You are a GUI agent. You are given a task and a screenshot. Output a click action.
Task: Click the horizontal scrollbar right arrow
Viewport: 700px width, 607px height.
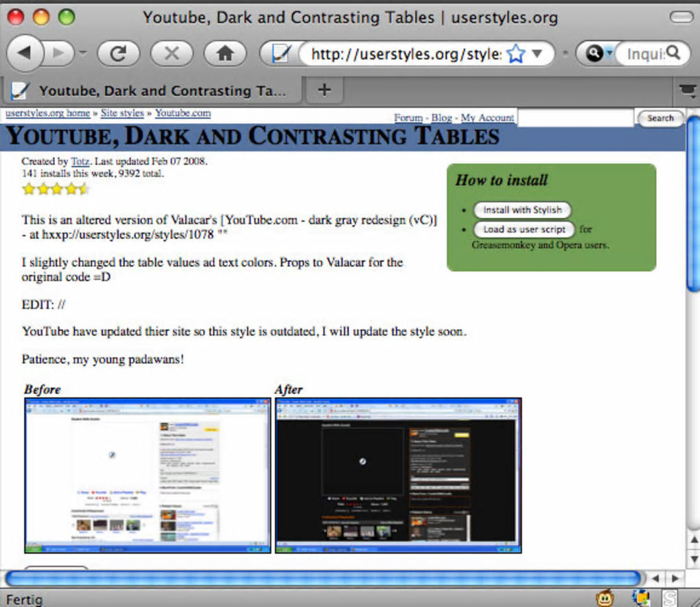click(675, 578)
